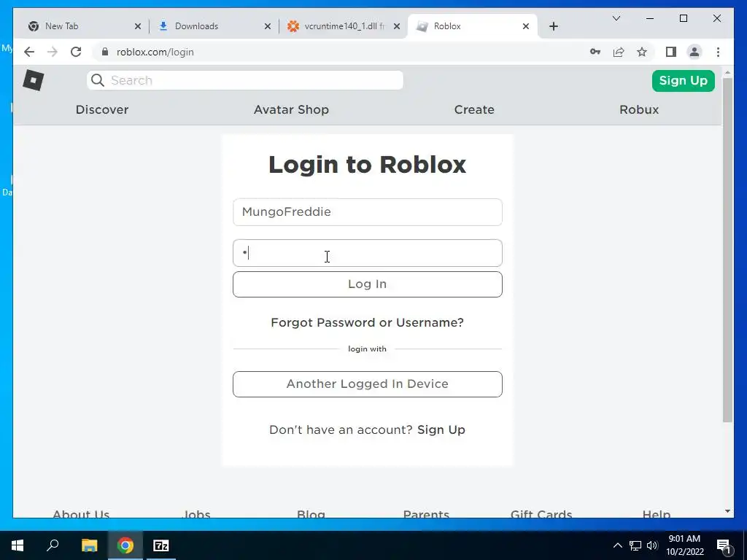The image size is (747, 560).
Task: Click into the password field
Action: (368, 253)
